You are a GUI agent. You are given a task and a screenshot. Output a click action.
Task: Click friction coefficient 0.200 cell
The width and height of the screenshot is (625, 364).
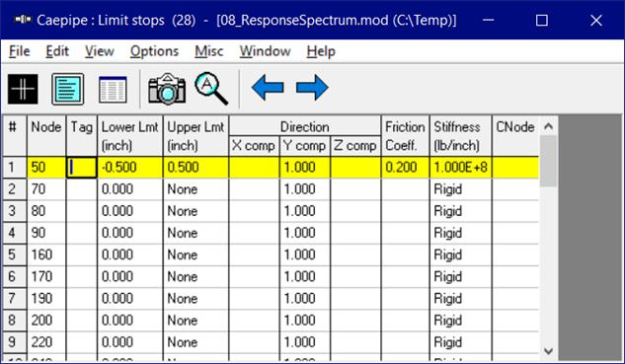coord(405,168)
